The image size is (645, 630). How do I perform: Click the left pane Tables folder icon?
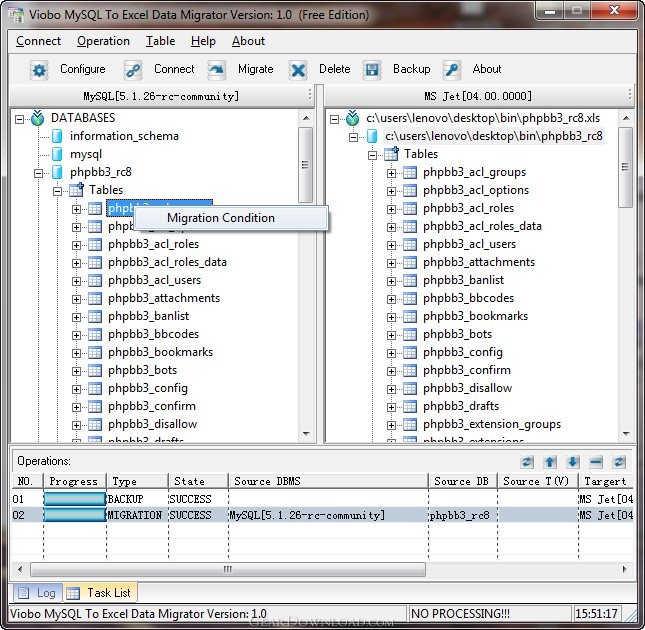[x=76, y=190]
